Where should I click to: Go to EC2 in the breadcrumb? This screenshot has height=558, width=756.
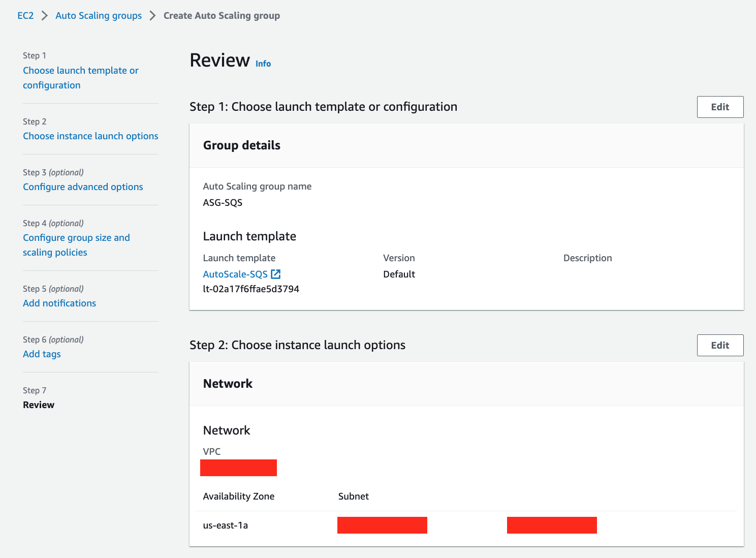pyautogui.click(x=25, y=15)
